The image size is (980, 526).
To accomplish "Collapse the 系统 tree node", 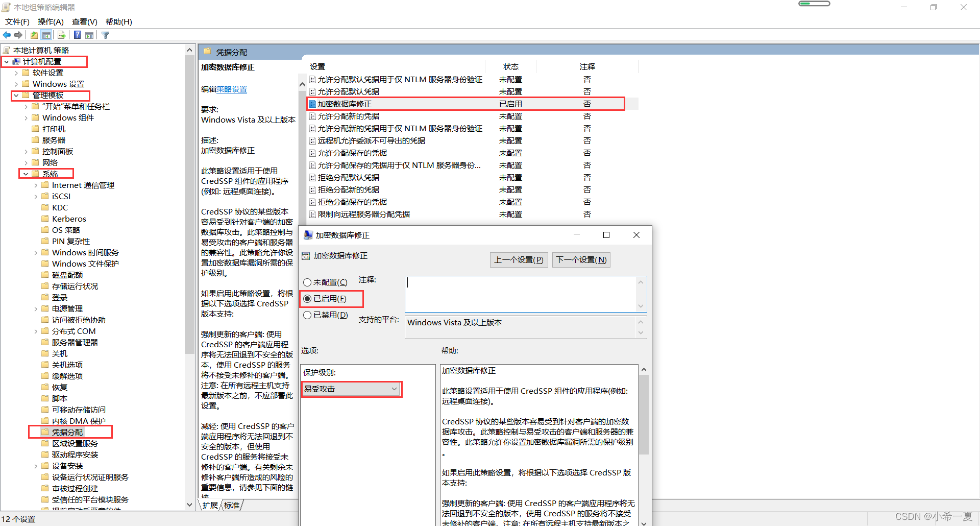I will (26, 174).
